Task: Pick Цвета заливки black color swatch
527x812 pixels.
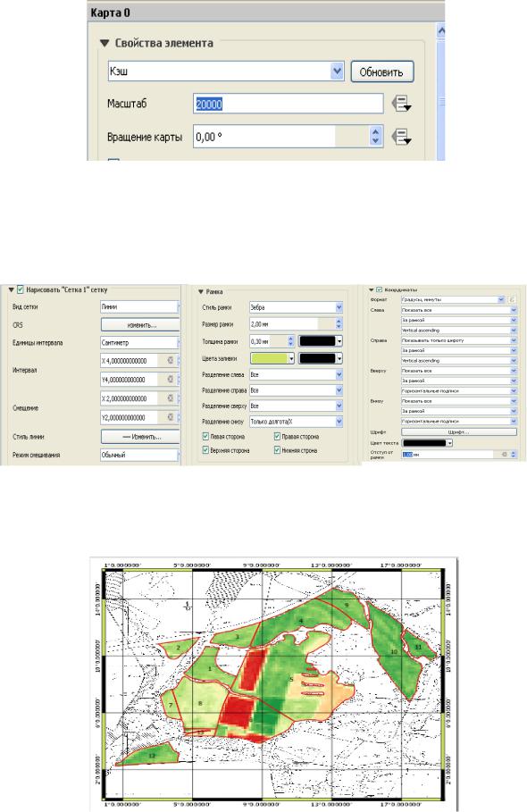Action: 321,358
